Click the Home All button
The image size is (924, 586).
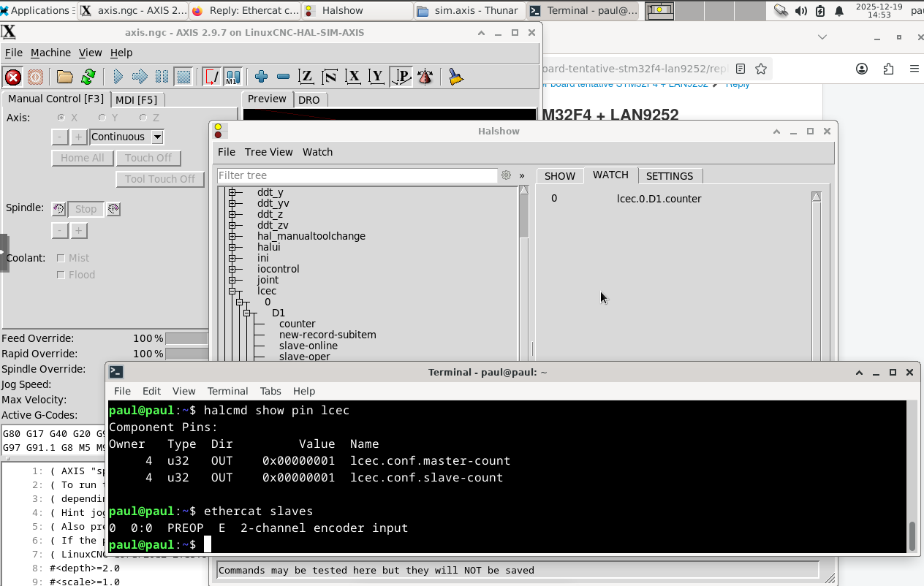[x=82, y=158]
